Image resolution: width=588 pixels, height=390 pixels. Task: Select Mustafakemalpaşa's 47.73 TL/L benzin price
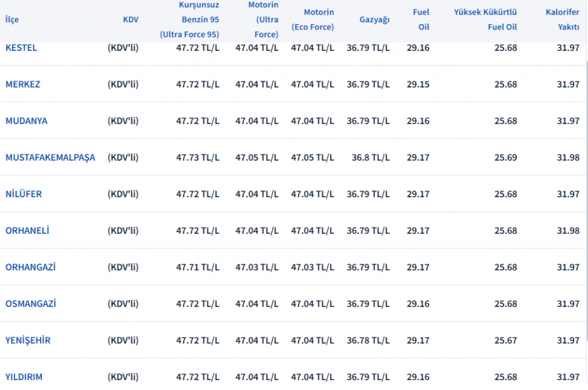(x=197, y=157)
